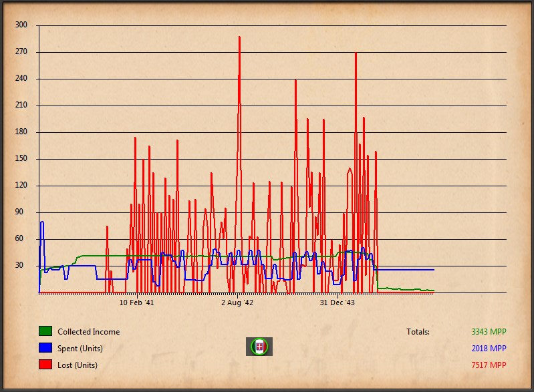Viewport: 534px width, 392px height.
Task: Click the Collected Income legend label
Action: (x=88, y=332)
